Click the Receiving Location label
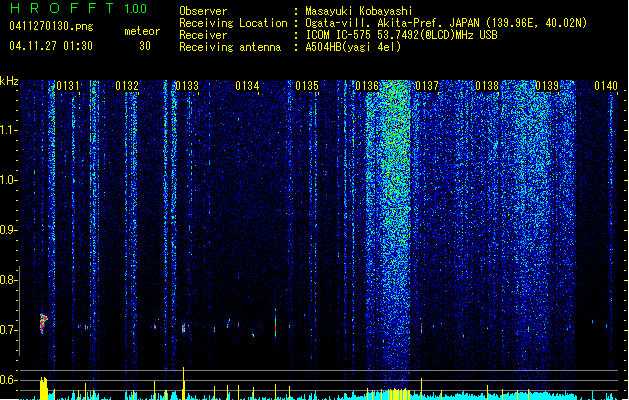629x400 pixels. (x=233, y=23)
